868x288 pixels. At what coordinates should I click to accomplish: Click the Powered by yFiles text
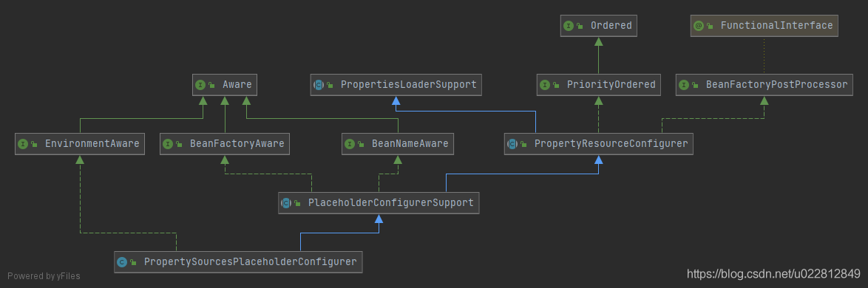coord(44,276)
